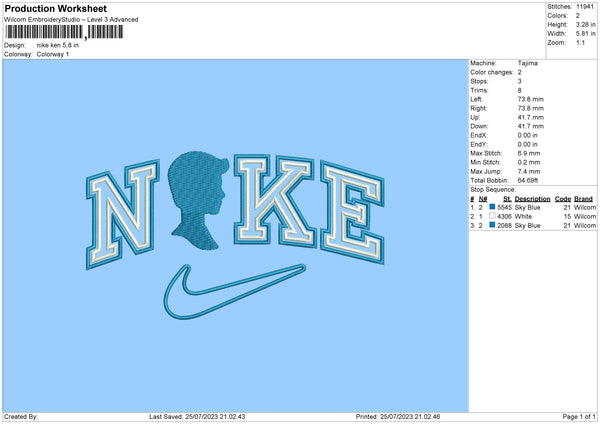
Task: Click the Colors count '2' in header
Action: [x=578, y=16]
